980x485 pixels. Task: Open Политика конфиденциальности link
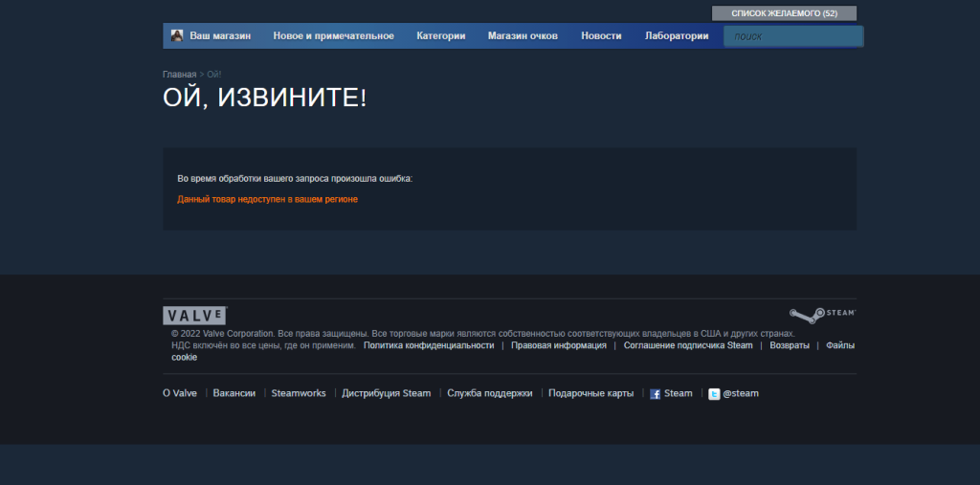pyautogui.click(x=429, y=345)
